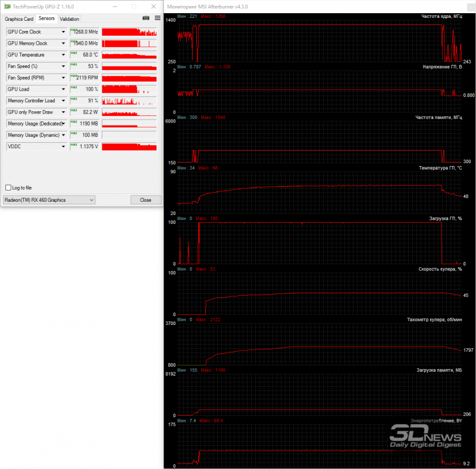Click the Close button in GPU-Z
This screenshot has width=476, height=469.
pyautogui.click(x=146, y=200)
